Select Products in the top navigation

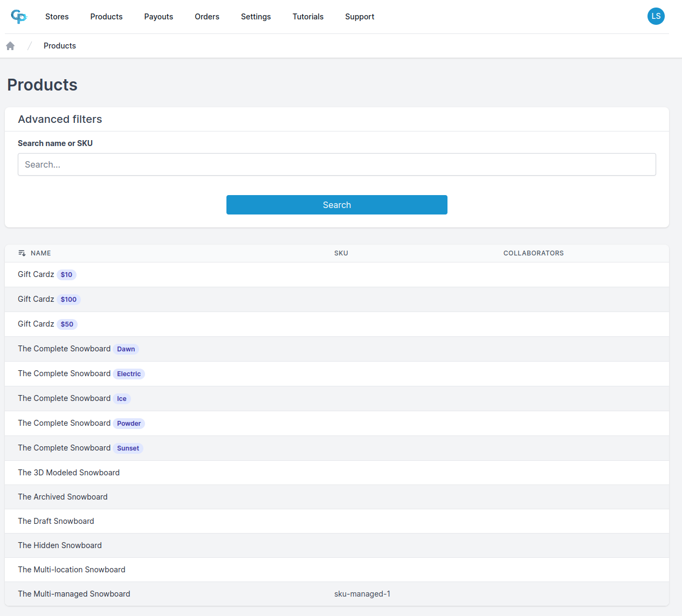click(106, 17)
